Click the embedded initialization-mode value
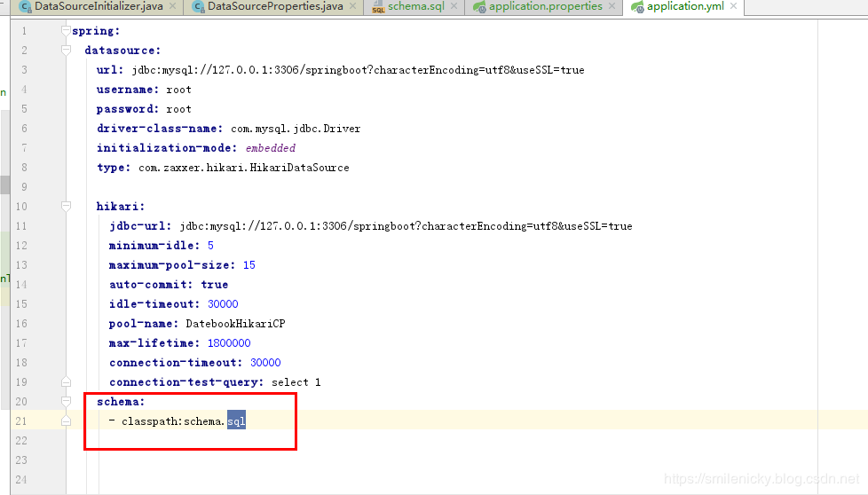The width and height of the screenshot is (868, 495). coord(270,147)
